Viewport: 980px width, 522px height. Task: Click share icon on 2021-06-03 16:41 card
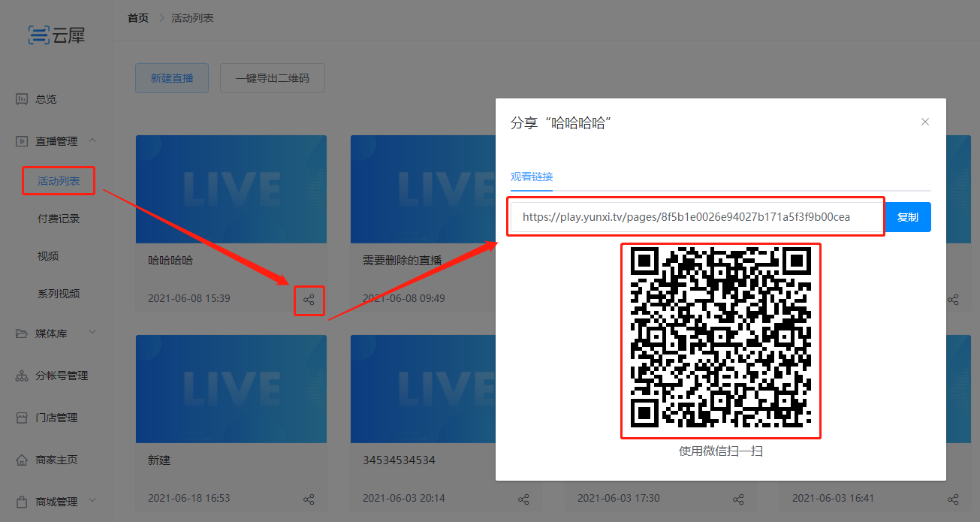click(x=953, y=499)
